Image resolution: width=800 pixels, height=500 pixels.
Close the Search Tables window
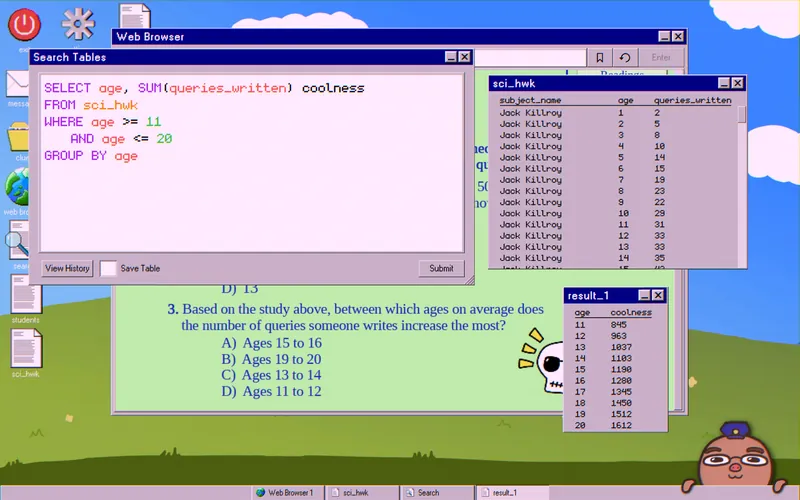(464, 57)
